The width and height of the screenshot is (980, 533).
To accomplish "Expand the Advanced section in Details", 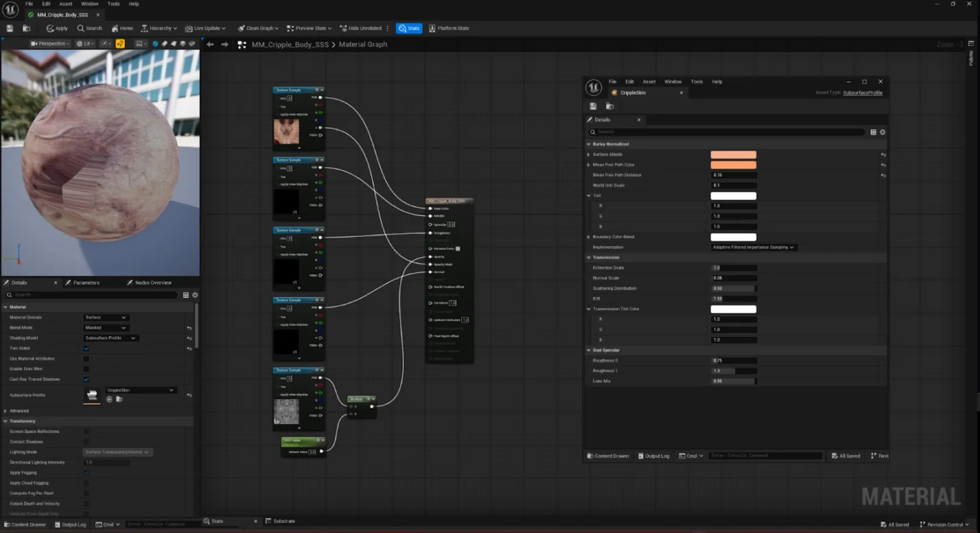I will (x=6, y=411).
